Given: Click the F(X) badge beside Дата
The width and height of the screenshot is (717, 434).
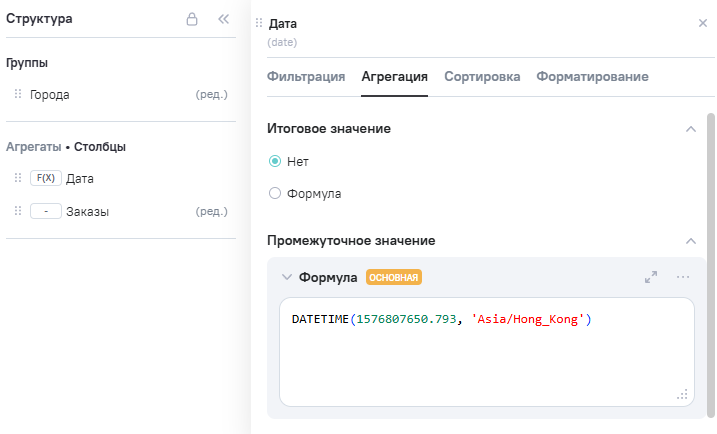Looking at the screenshot, I should pos(46,178).
